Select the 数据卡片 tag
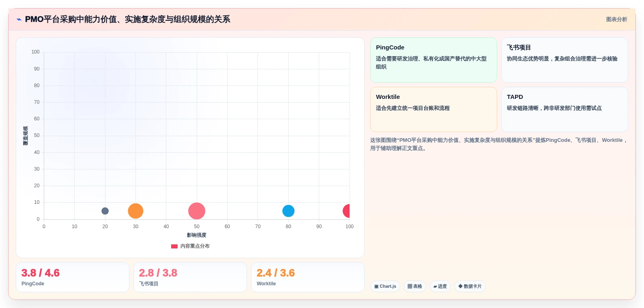Viewport: 644px width, 308px height. 470,286
